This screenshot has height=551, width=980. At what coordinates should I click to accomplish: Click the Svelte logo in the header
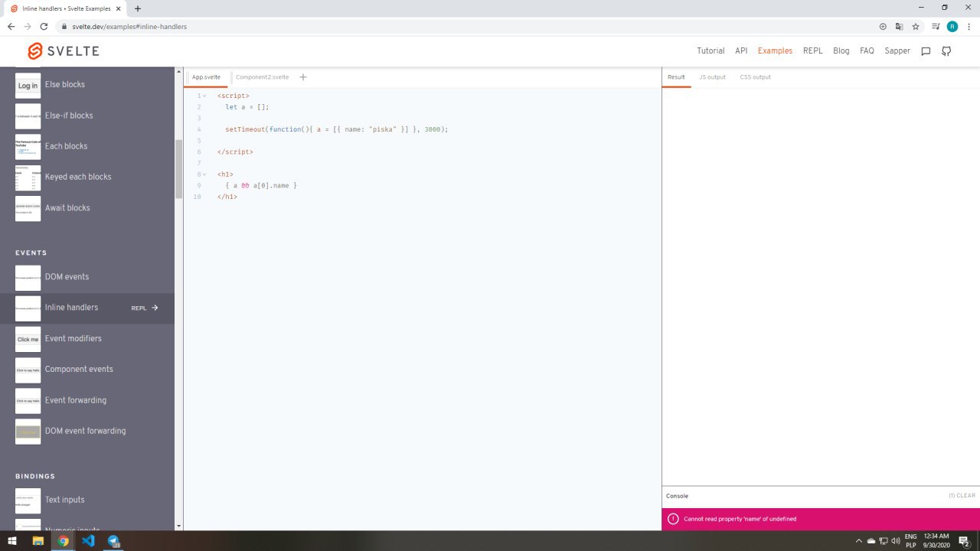pos(63,51)
